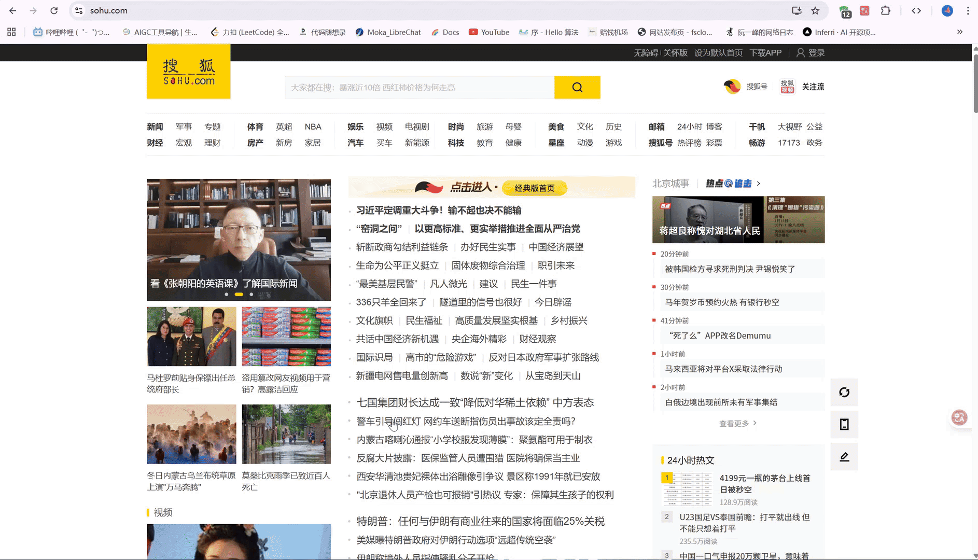Image resolution: width=978 pixels, height=560 pixels.
Task: Click the browser back arrow
Action: [x=13, y=10]
